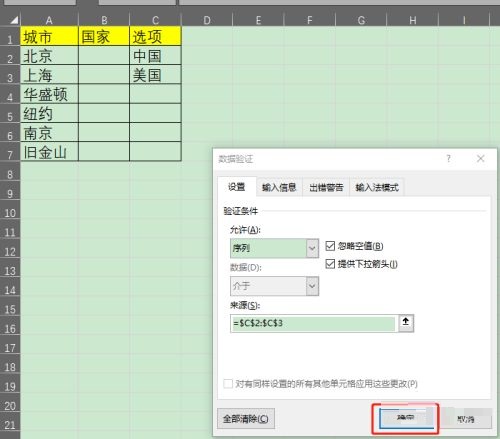Select column C header

coord(155,20)
